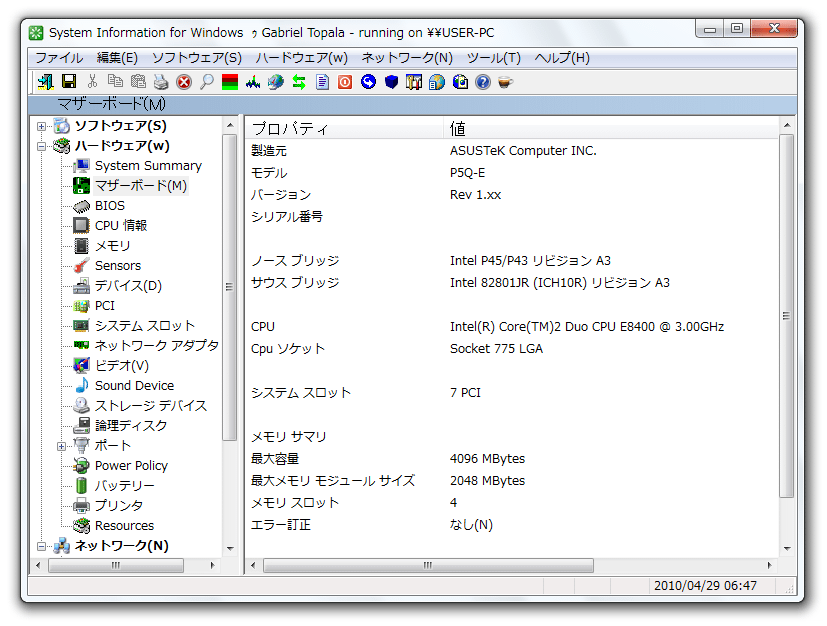Open the 編集(E) menu
827x626 pixels.
pos(117,57)
